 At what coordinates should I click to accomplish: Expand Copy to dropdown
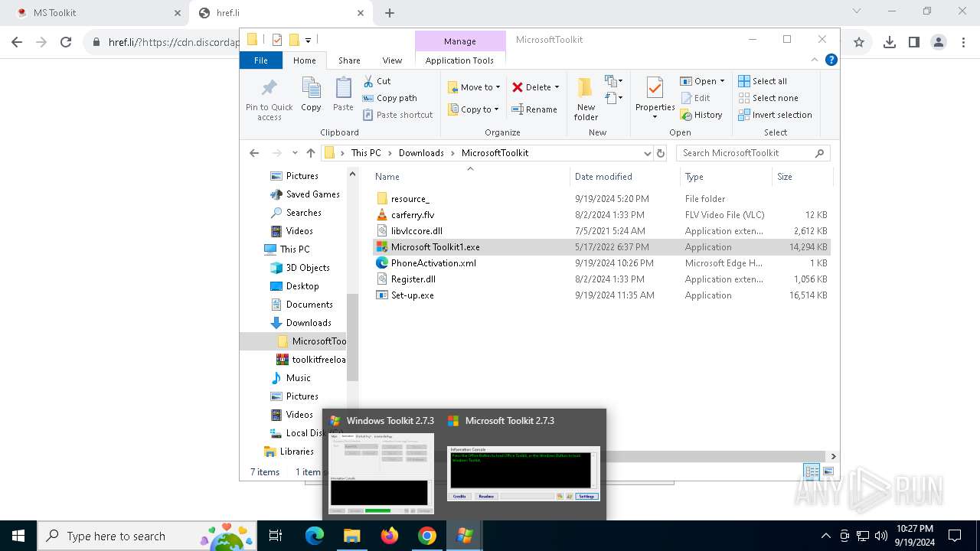(496, 109)
